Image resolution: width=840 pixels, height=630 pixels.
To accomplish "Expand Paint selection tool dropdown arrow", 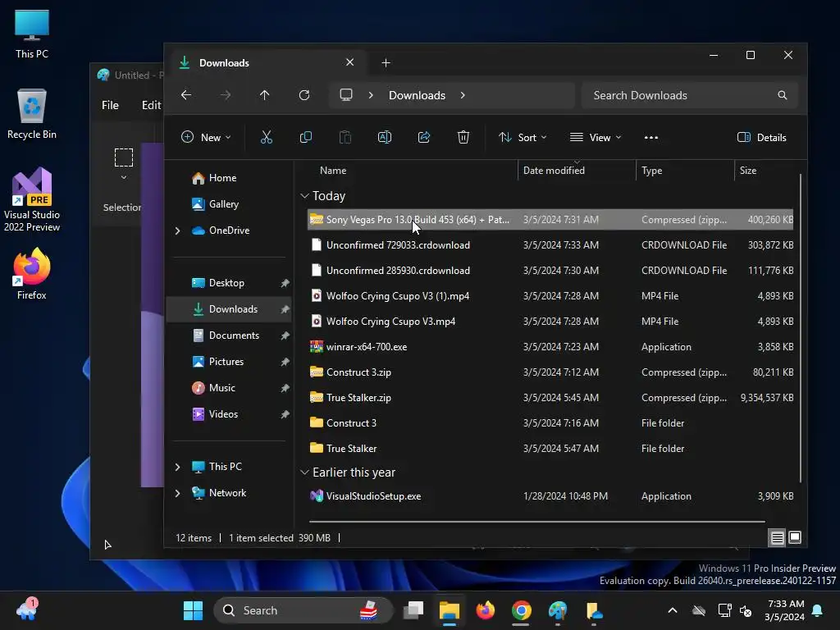I will pyautogui.click(x=124, y=177).
